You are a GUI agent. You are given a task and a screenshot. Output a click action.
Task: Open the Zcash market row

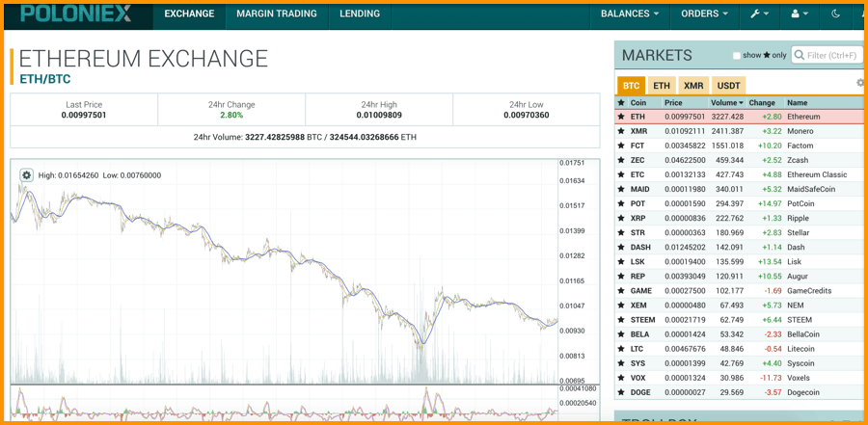pos(740,160)
